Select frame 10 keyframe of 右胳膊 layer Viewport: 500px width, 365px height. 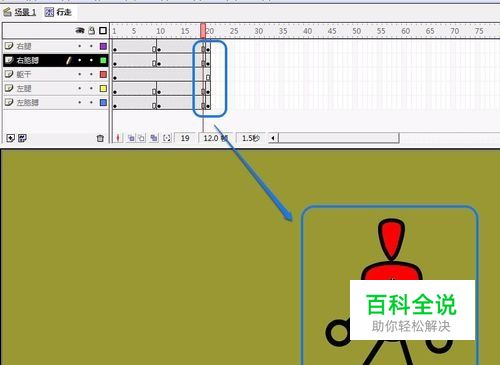[x=159, y=63]
